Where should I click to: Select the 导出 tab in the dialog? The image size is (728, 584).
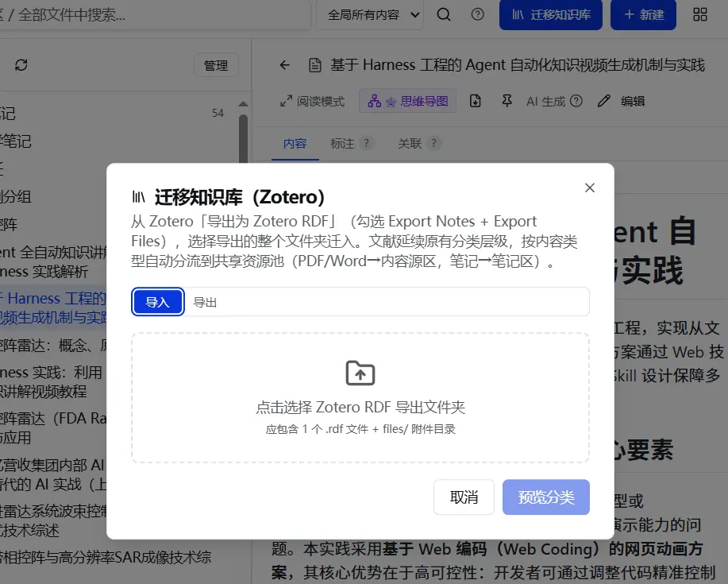tap(205, 303)
